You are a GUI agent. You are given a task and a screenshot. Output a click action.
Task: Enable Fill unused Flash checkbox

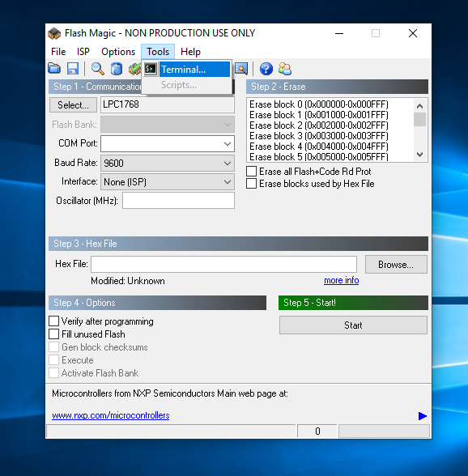53,334
